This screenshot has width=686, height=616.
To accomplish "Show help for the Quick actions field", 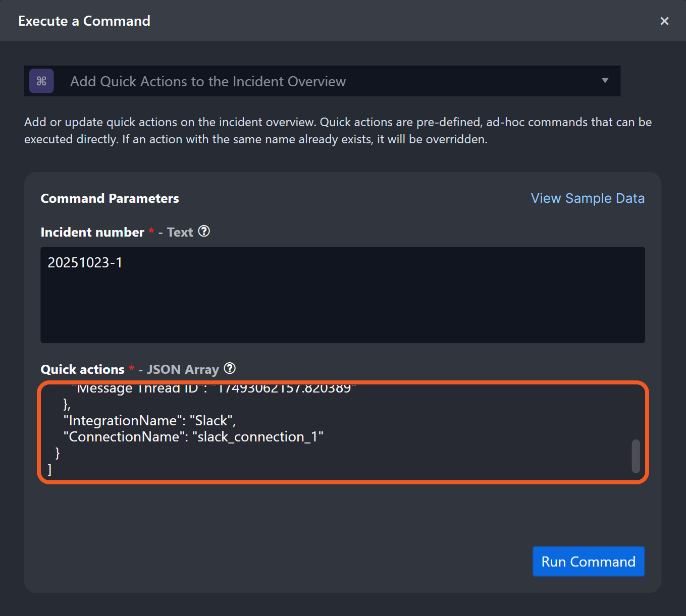I will click(x=230, y=369).
